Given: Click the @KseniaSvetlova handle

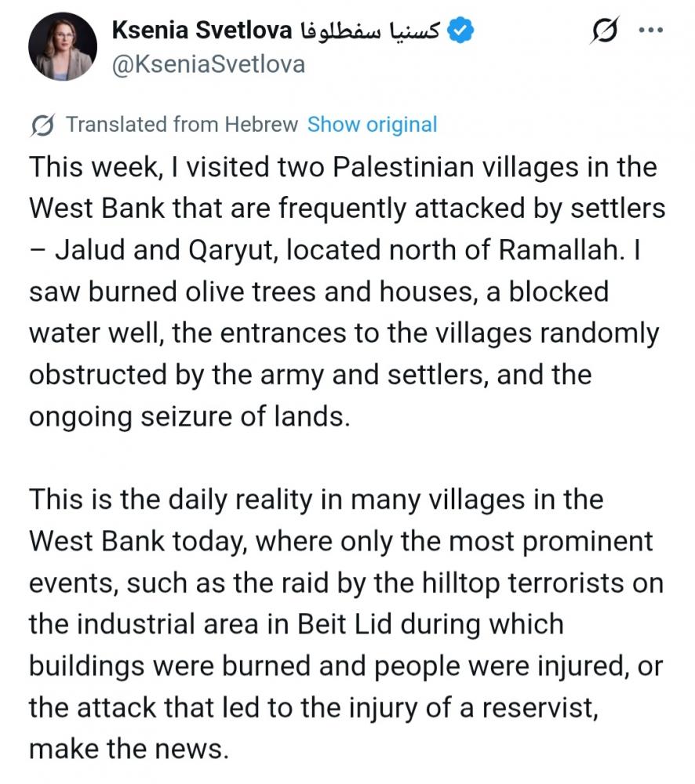Looking at the screenshot, I should pyautogui.click(x=209, y=64).
